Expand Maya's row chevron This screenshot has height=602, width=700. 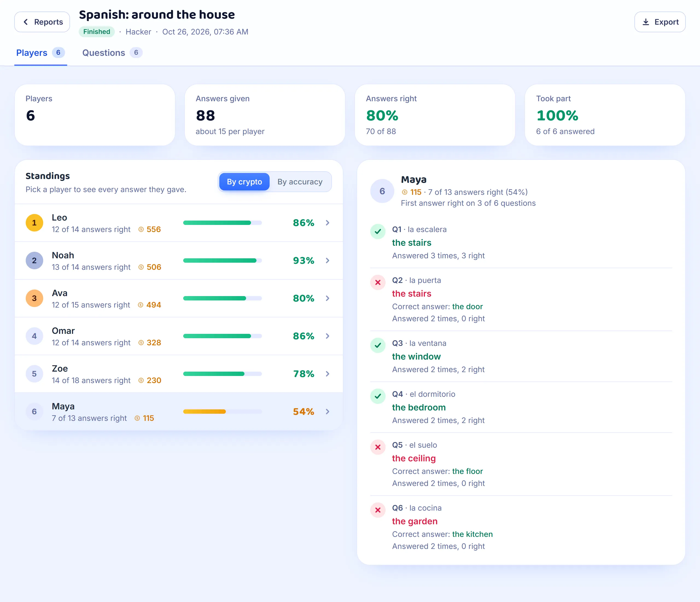pos(327,412)
